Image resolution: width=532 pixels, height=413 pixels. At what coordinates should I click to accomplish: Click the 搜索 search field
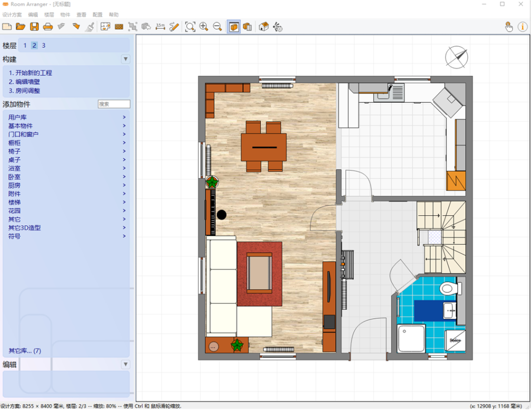114,104
